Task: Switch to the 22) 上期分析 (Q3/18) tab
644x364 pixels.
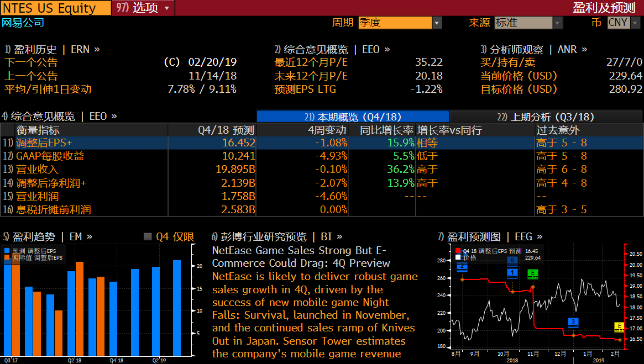Action: click(546, 117)
